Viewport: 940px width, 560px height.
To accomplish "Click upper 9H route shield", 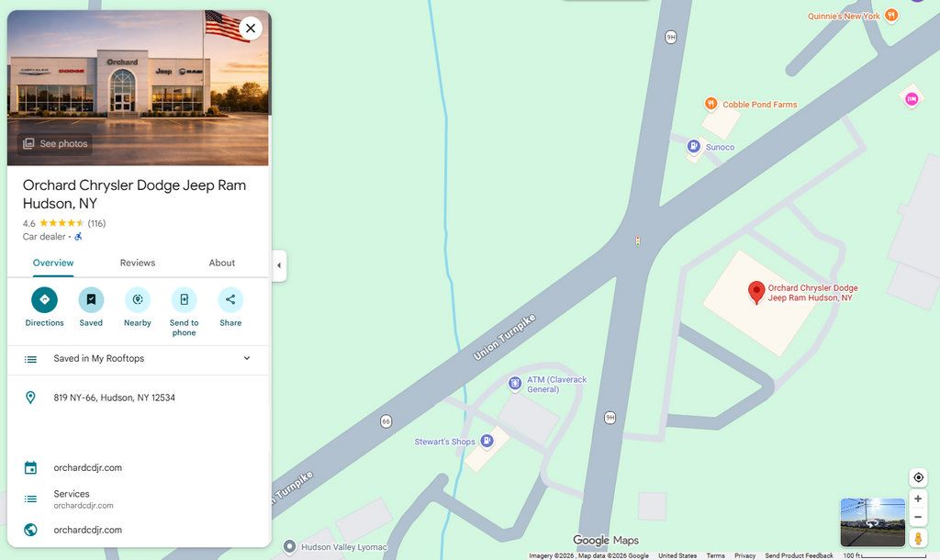I will pos(671,37).
